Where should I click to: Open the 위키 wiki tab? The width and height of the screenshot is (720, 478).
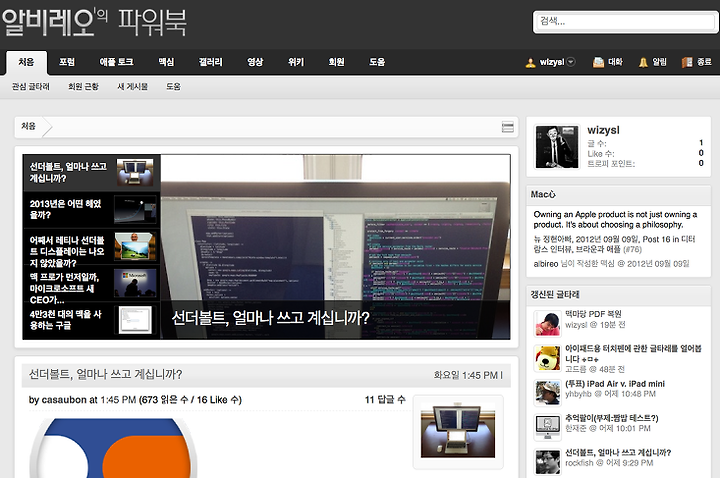(296, 62)
